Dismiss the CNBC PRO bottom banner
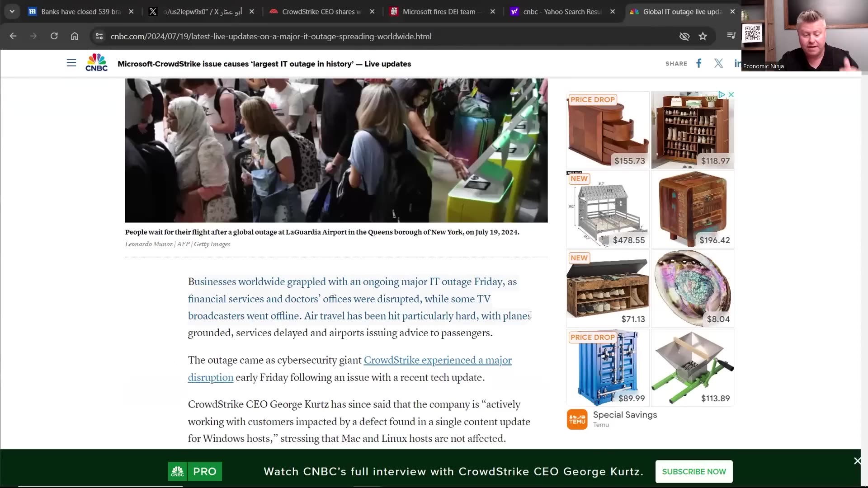868x488 pixels. click(857, 461)
